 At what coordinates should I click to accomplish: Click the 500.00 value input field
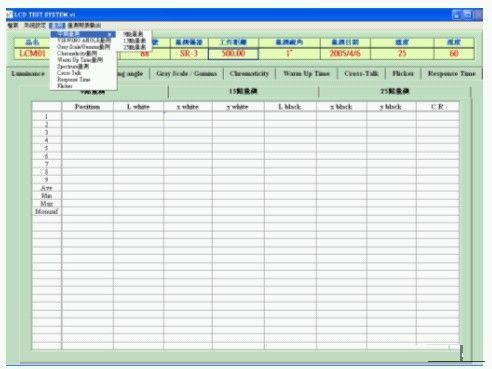click(233, 54)
